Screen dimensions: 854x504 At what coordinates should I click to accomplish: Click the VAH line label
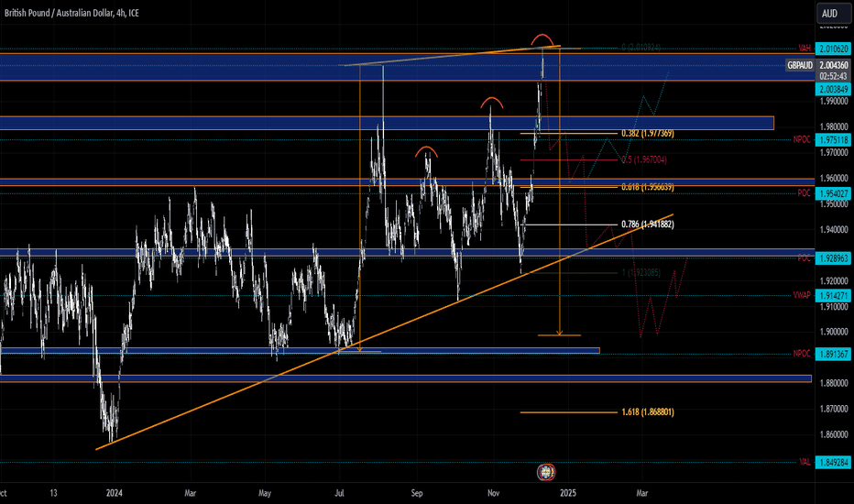point(805,49)
